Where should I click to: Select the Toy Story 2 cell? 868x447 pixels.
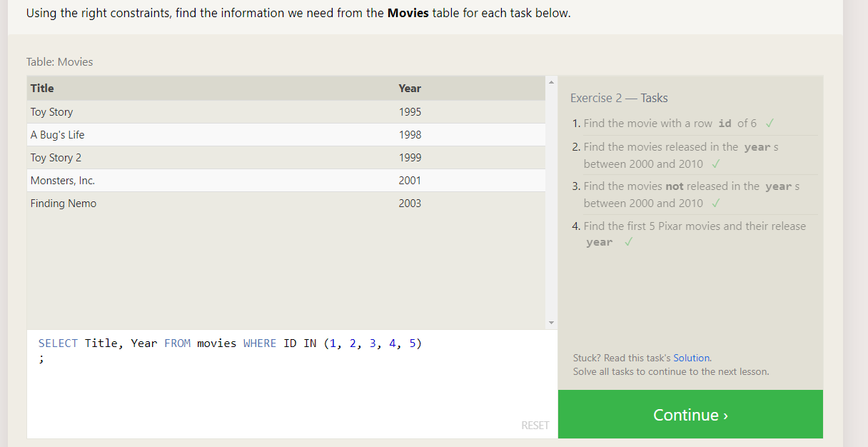click(x=56, y=158)
